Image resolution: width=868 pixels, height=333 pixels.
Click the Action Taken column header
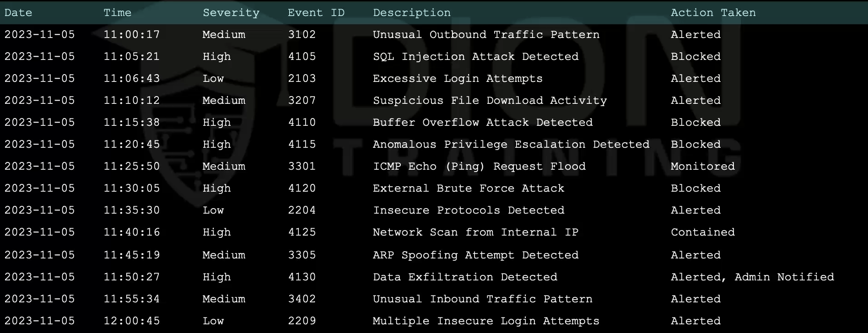(x=713, y=13)
